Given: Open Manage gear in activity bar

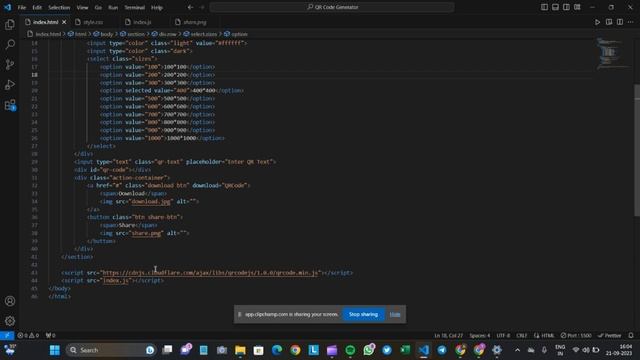Looking at the screenshot, I should (x=10, y=321).
